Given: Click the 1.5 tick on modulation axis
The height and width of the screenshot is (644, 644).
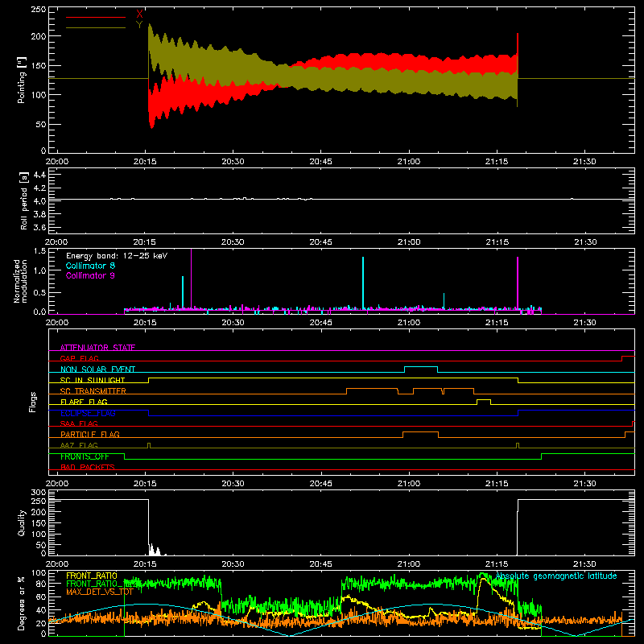Looking at the screenshot, I should point(39,251).
